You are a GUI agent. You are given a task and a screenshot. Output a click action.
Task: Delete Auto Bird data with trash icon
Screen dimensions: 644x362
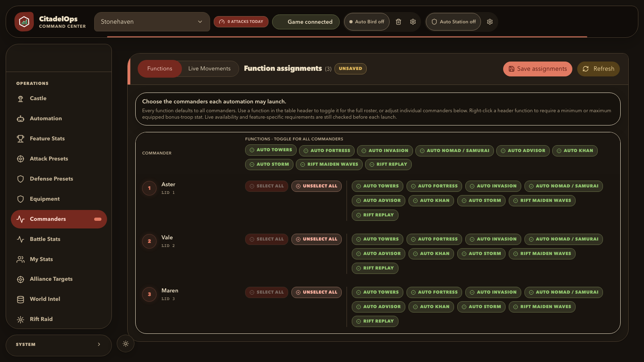pos(398,22)
